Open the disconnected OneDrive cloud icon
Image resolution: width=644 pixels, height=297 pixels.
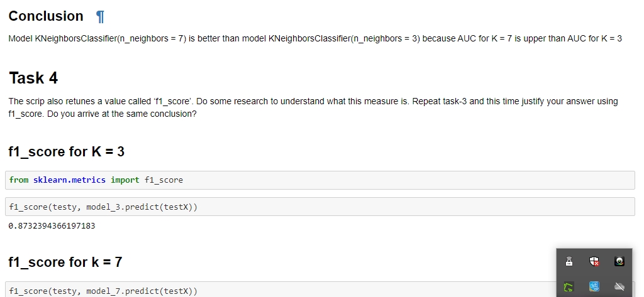619,286
